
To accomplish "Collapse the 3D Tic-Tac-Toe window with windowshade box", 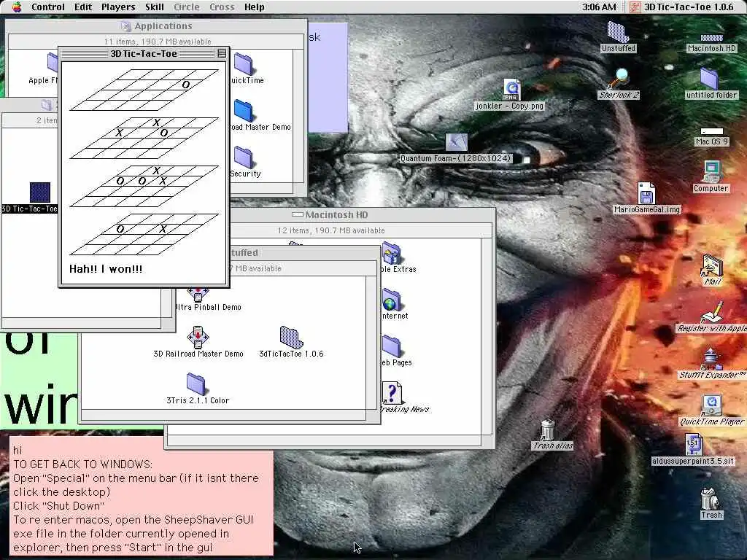I will pos(222,54).
